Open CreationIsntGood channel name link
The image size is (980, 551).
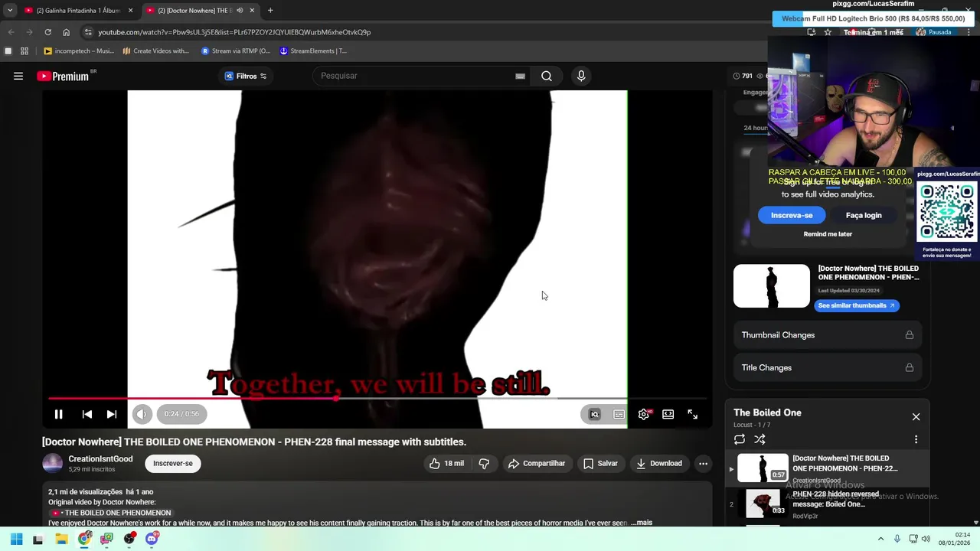pos(100,459)
